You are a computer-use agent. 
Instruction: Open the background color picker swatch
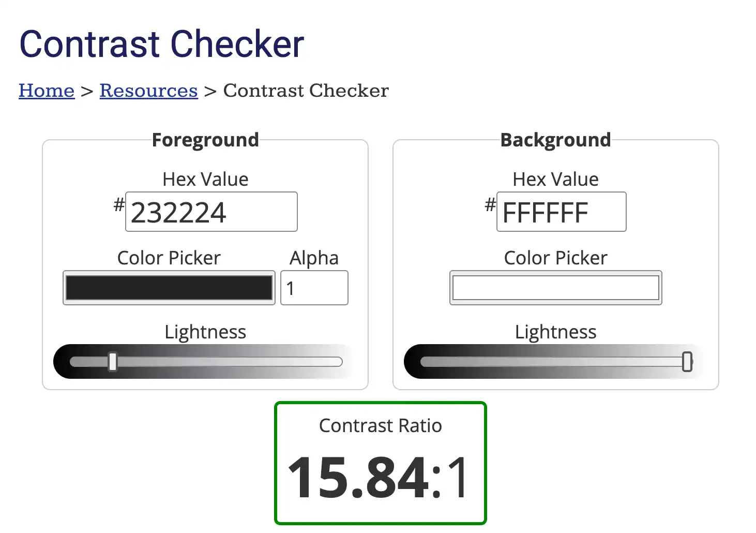pos(555,288)
